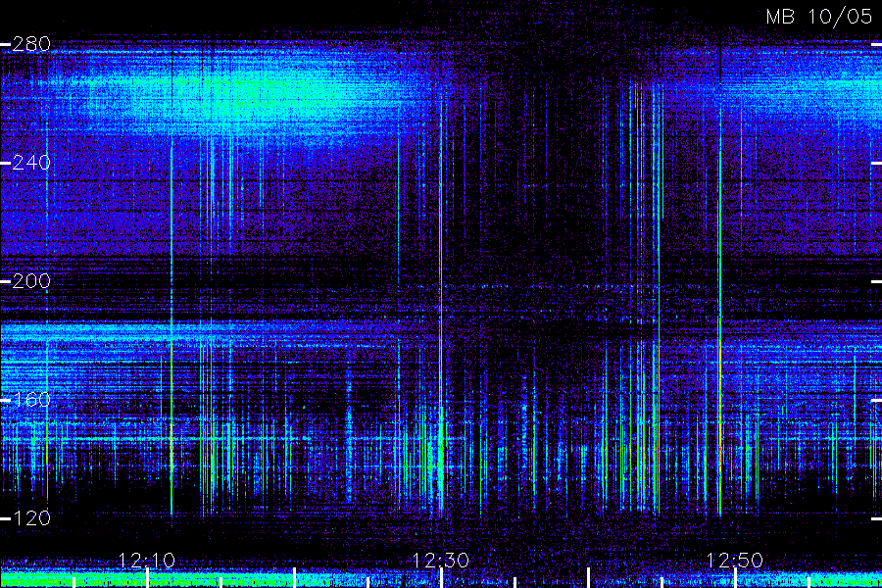The height and width of the screenshot is (588, 882).
Task: Click the 160 frequency axis label
Action: [x=31, y=400]
